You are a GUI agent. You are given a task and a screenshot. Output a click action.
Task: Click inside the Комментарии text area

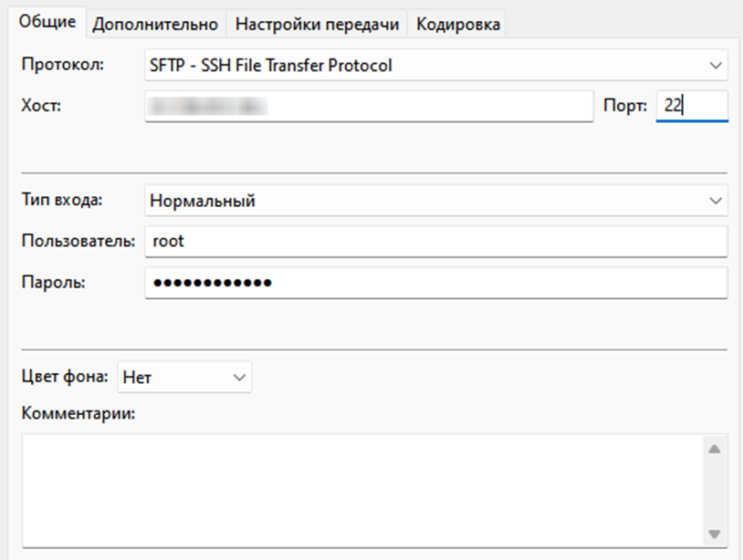point(362,490)
